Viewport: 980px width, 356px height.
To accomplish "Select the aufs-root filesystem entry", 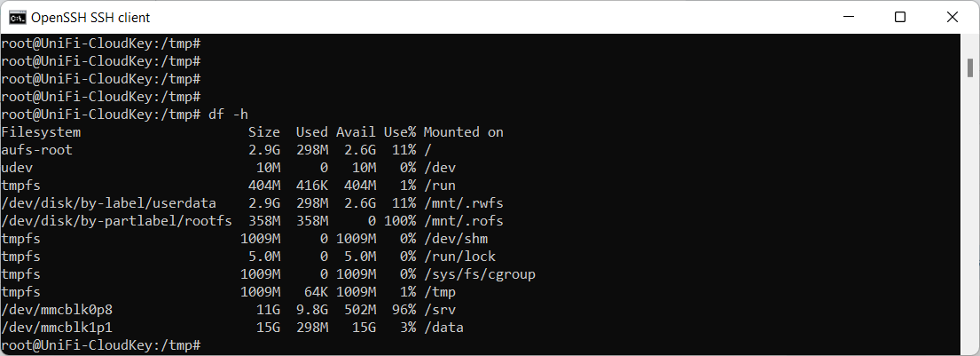I will (x=37, y=150).
